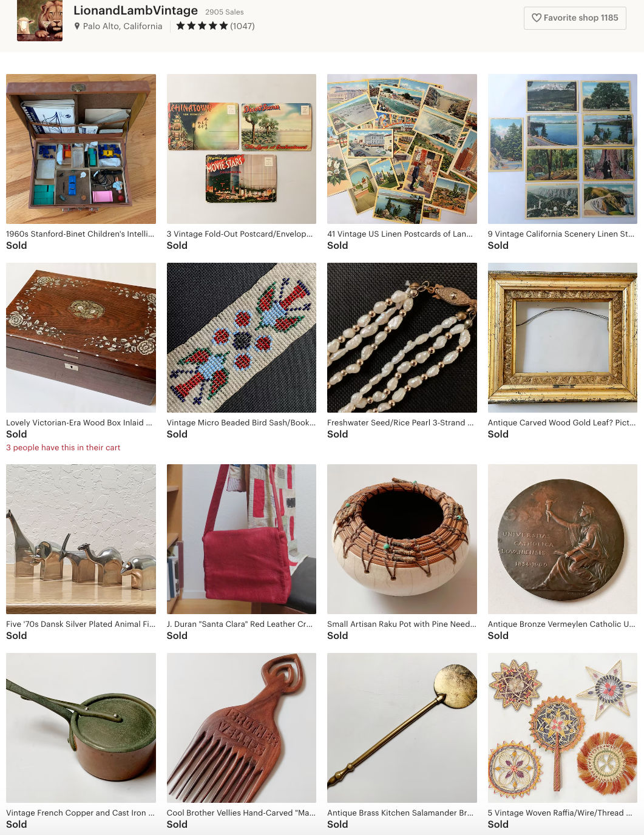644x835 pixels.
Task: Open the 41 Vintage US Linen Postcards image
Action: (402, 149)
